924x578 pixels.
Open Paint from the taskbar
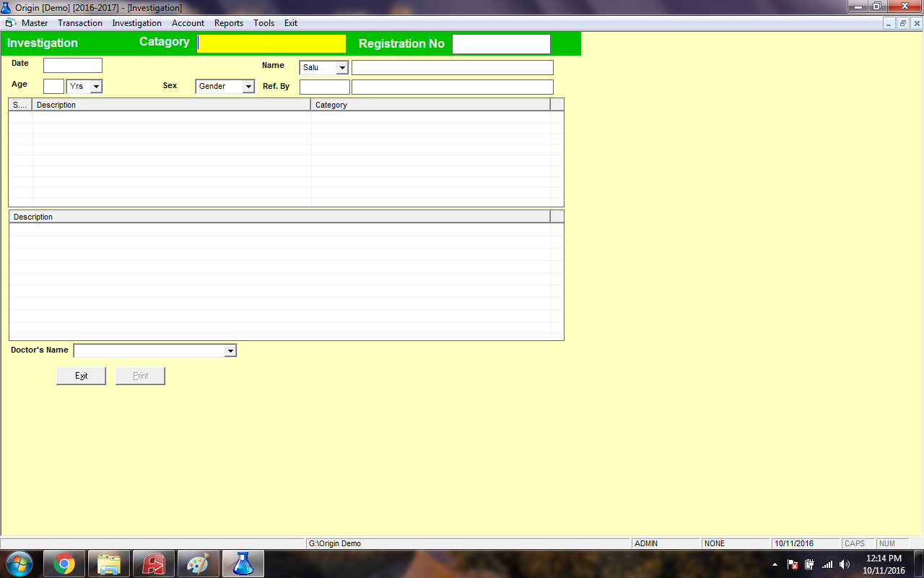pyautogui.click(x=199, y=564)
